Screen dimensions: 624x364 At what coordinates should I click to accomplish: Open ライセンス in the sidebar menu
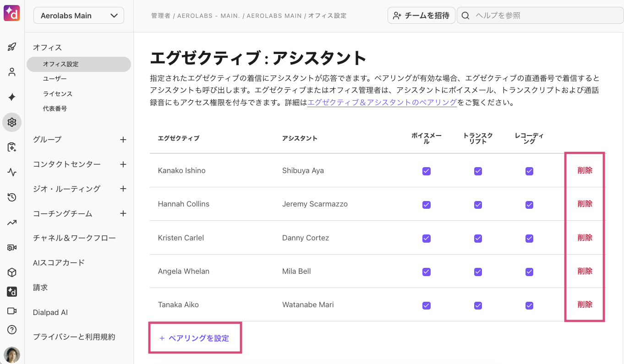(58, 94)
